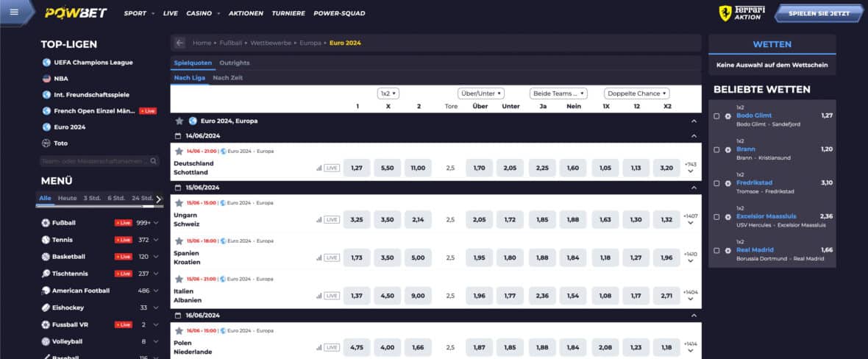Click star icon beside Euro 2024, Europa
The image size is (868, 359).
point(179,121)
